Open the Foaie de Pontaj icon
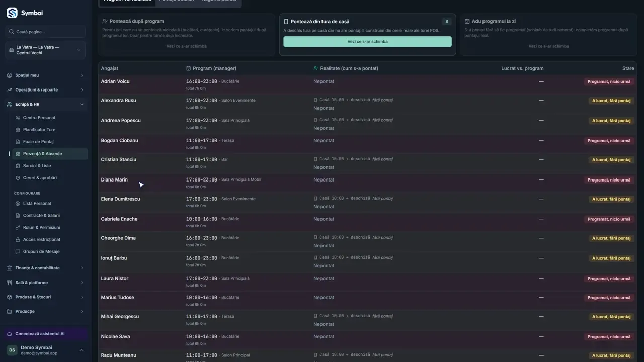 (18, 142)
